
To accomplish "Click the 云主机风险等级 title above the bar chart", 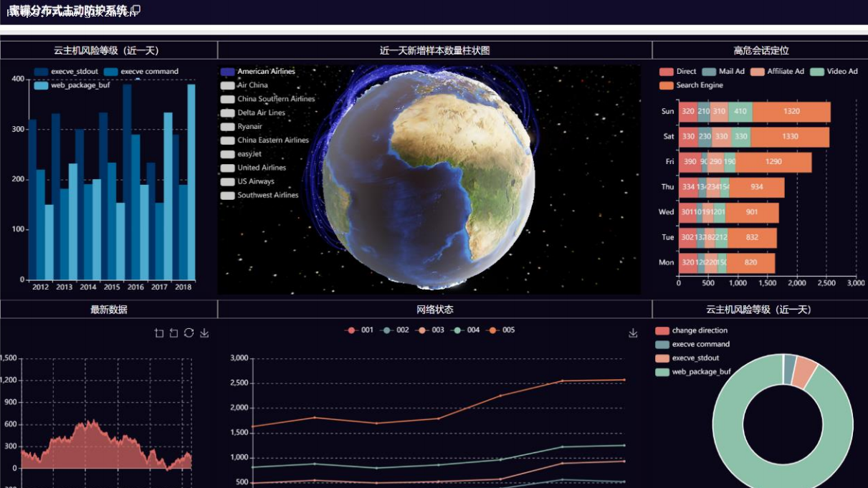I will pyautogui.click(x=106, y=50).
